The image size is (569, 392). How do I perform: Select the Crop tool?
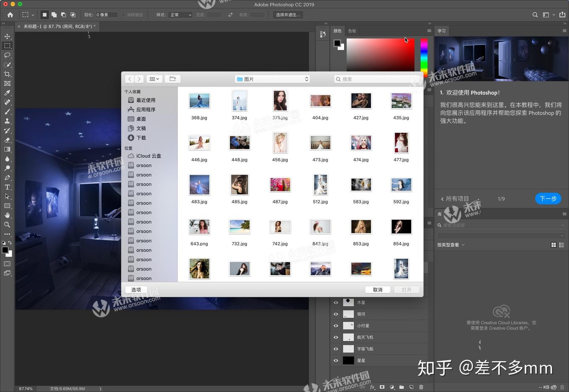point(7,74)
